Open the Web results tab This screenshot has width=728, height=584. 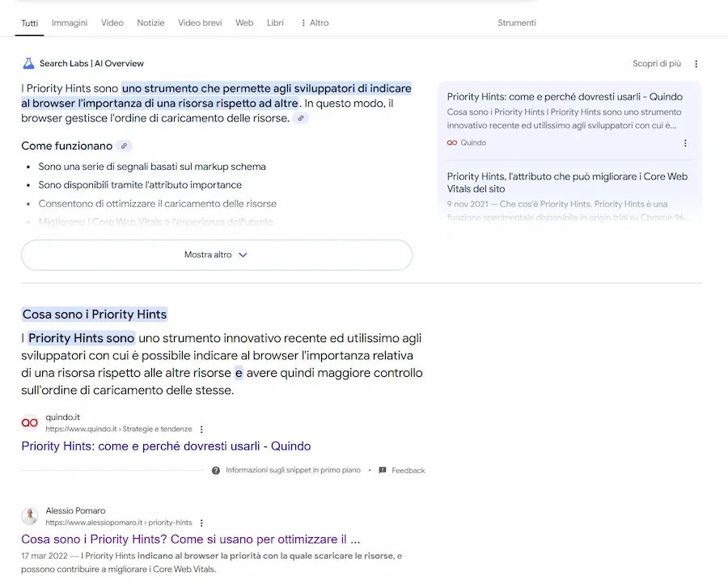pos(244,23)
